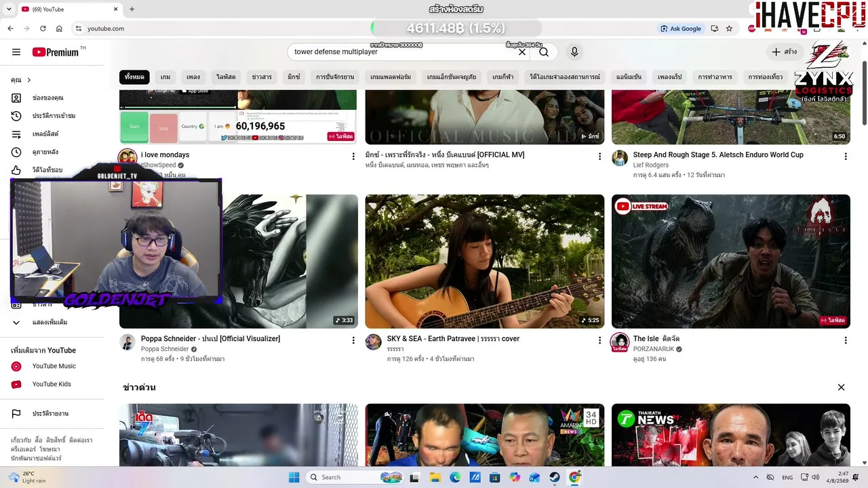Open Microsoft Store from the taskbar
Viewport: 868px width, 488px height.
pos(494,477)
